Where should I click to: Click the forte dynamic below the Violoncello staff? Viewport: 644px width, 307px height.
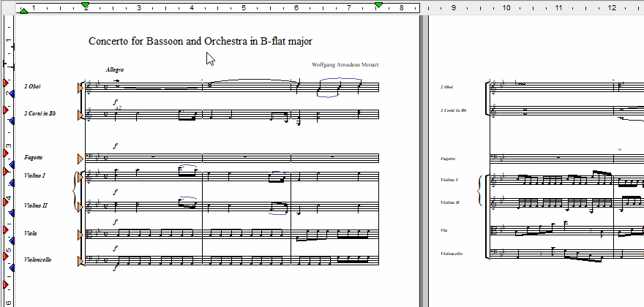click(x=115, y=269)
